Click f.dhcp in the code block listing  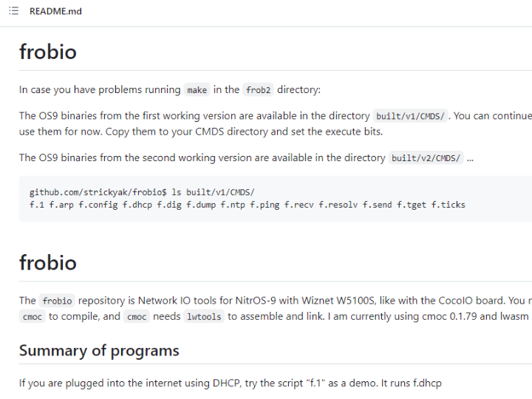137,205
